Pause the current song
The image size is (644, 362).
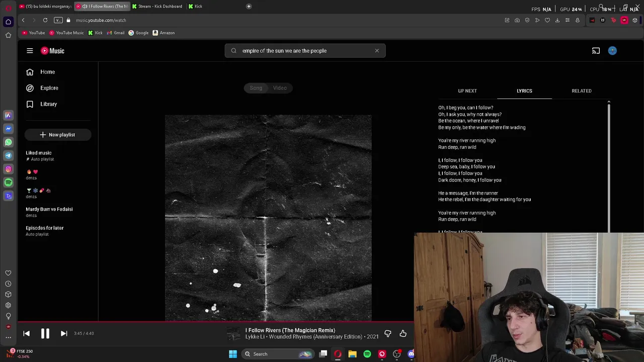(45, 333)
